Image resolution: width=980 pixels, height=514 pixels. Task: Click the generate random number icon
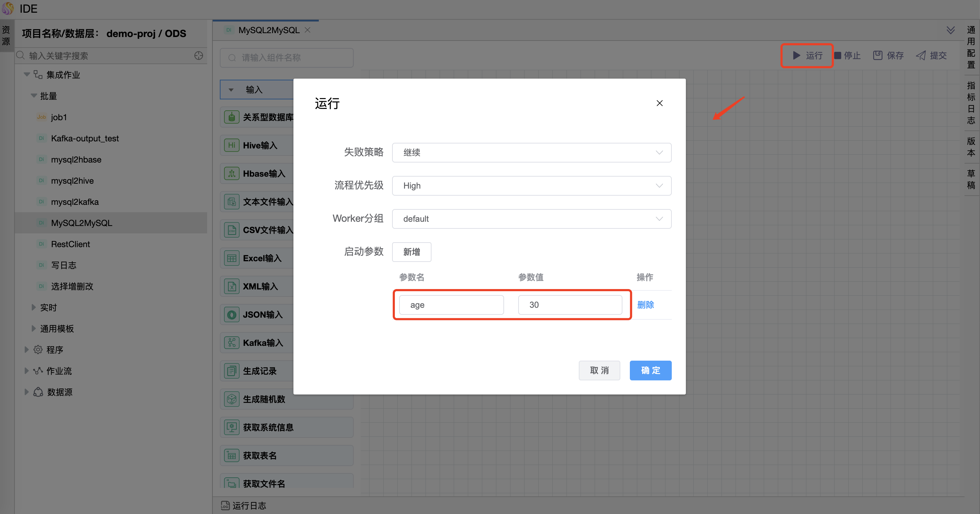coord(231,399)
